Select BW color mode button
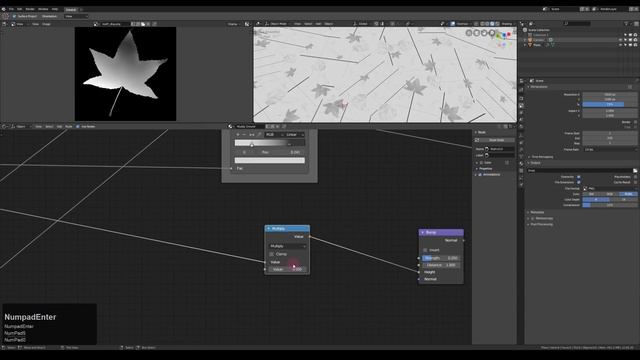The height and width of the screenshot is (360, 640). tap(591, 194)
